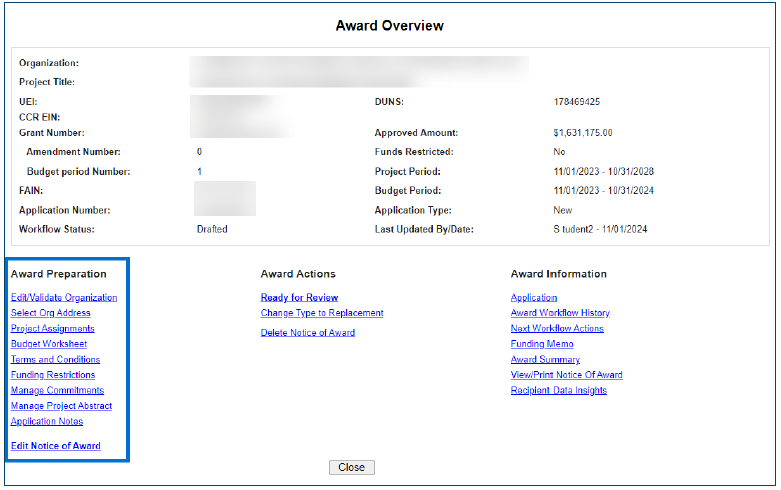The width and height of the screenshot is (781, 490).
Task: Mark the award Ready for Review
Action: tap(299, 297)
